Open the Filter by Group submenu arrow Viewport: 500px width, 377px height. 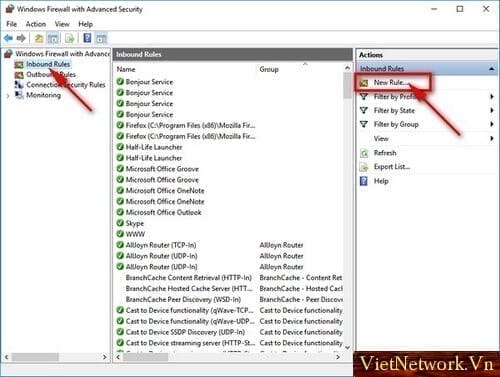(492, 124)
